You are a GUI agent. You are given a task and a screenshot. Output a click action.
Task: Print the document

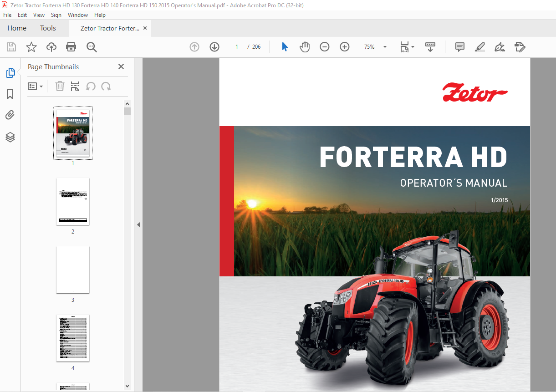[71, 47]
